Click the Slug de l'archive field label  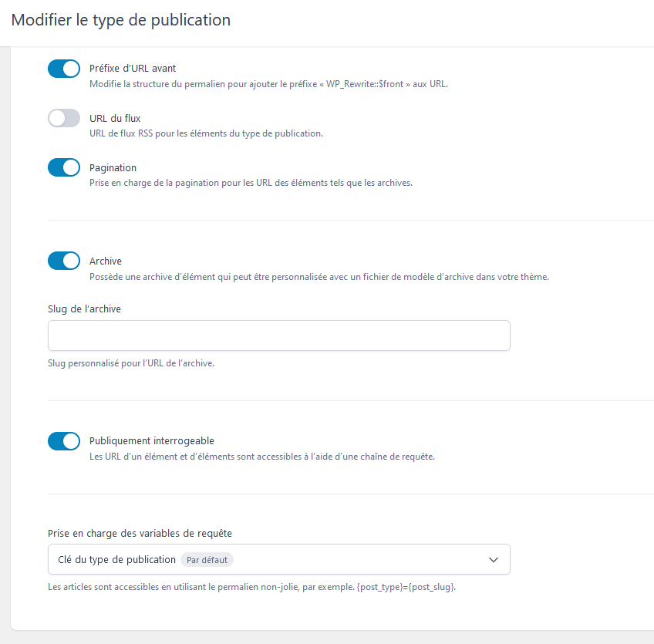coord(84,309)
